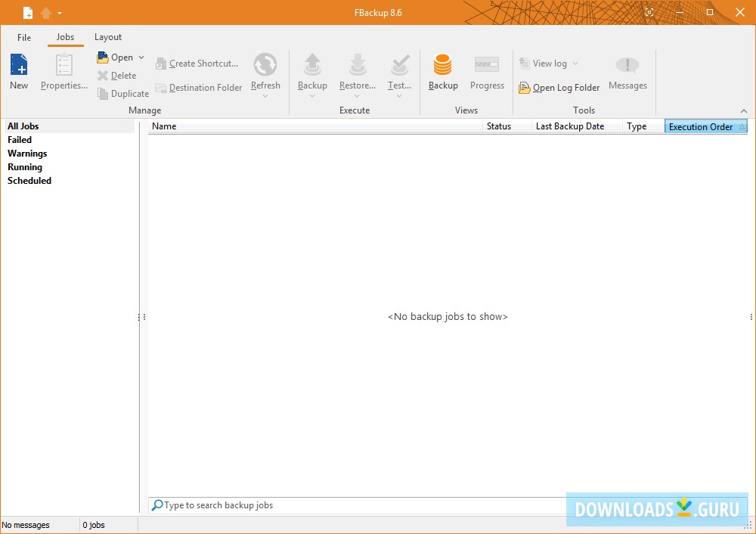Viewport: 756px width, 534px height.
Task: Click the Restore icon
Action: (358, 64)
